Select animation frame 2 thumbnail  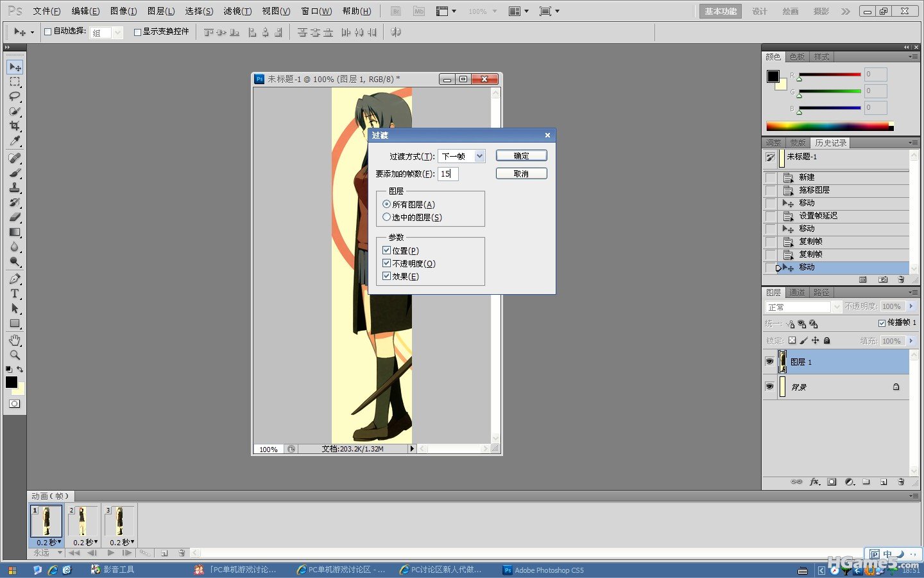point(83,521)
